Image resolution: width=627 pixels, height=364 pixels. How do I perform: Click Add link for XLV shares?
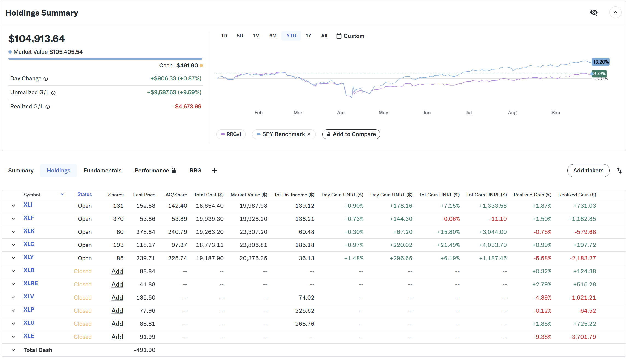pos(117,297)
